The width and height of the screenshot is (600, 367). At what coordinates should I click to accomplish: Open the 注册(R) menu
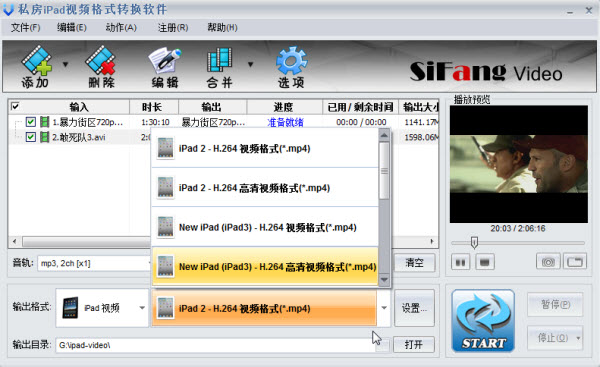pyautogui.click(x=173, y=28)
